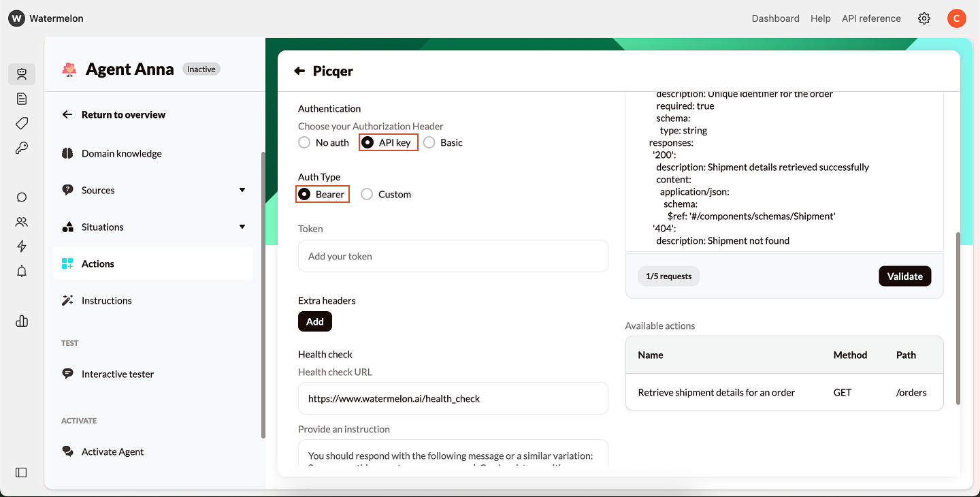Image resolution: width=980 pixels, height=497 pixels.
Task: Collapse the left sidebar panel
Action: click(x=21, y=472)
